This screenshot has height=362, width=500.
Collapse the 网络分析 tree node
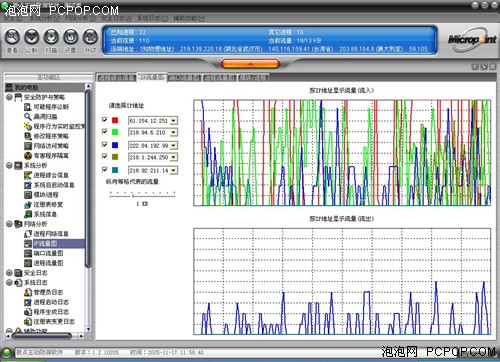coord(9,224)
